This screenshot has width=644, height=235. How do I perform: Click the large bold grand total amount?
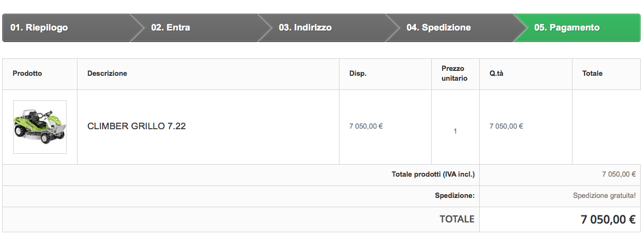[608, 220]
